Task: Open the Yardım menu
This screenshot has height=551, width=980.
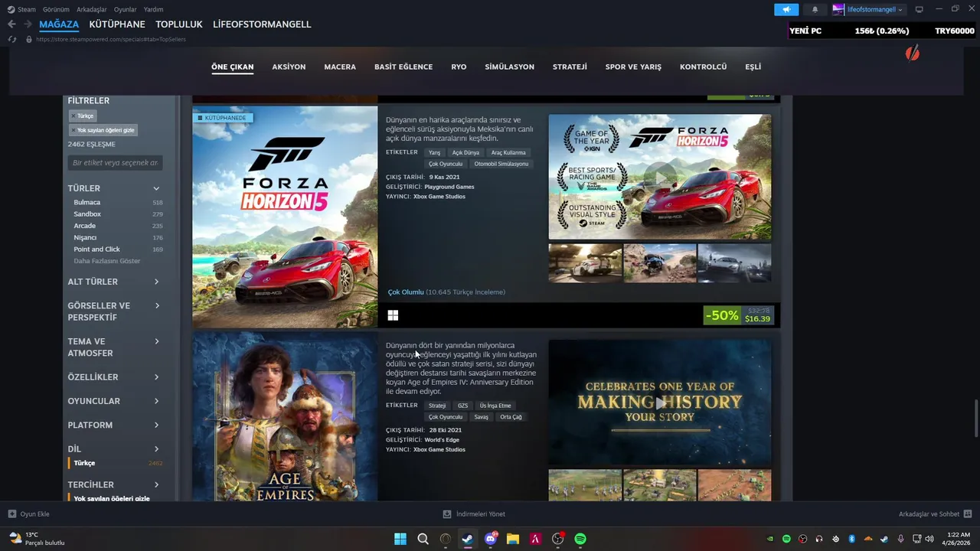Action: coord(153,9)
